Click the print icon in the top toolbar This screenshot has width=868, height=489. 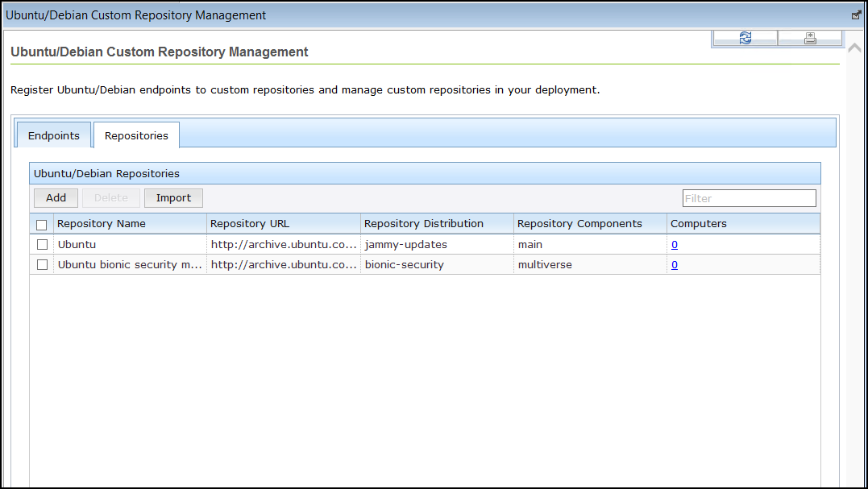[x=810, y=38]
